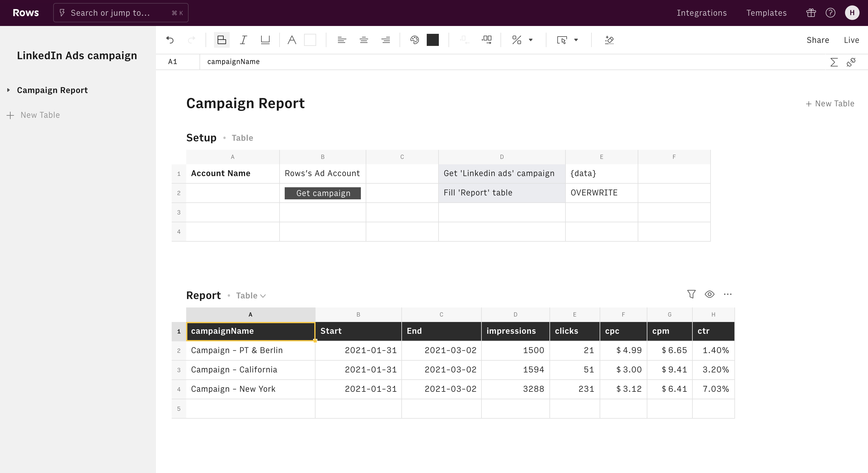Click the Get campaign button
868x473 pixels.
click(322, 193)
